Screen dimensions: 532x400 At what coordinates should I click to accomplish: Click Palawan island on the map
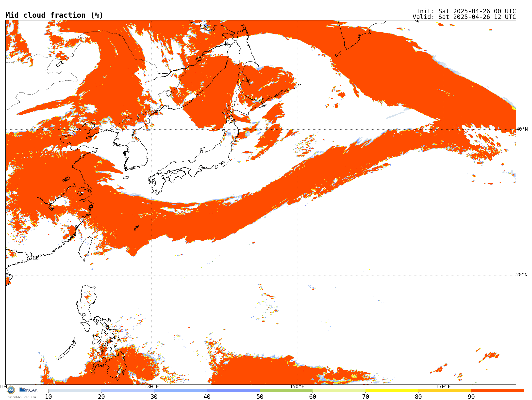(x=67, y=349)
